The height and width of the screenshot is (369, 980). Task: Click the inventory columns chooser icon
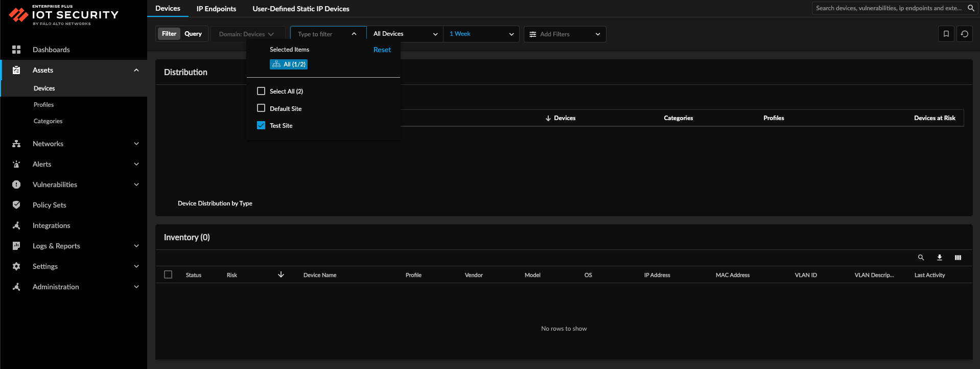pyautogui.click(x=958, y=258)
